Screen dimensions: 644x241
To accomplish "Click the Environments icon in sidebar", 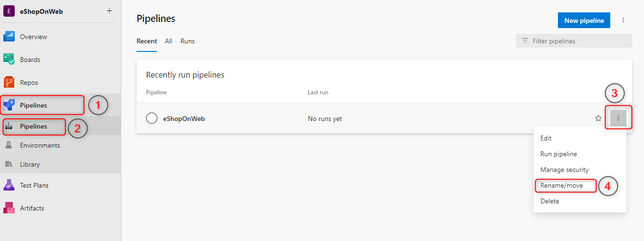I will tap(9, 145).
